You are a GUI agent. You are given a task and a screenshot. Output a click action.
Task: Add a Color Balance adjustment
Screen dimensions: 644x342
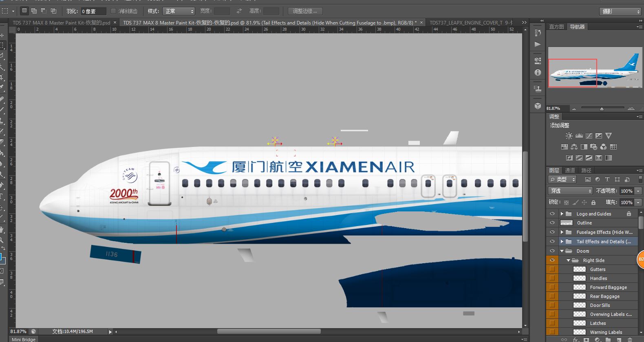(574, 147)
